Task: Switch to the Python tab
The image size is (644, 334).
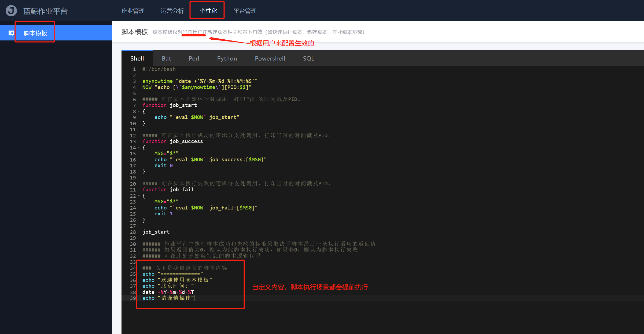Action: [x=227, y=58]
